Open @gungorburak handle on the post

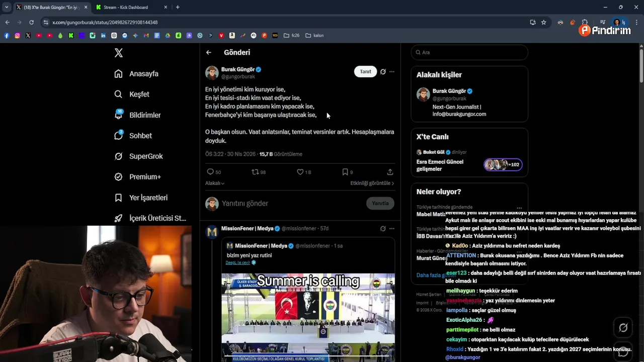click(x=238, y=77)
